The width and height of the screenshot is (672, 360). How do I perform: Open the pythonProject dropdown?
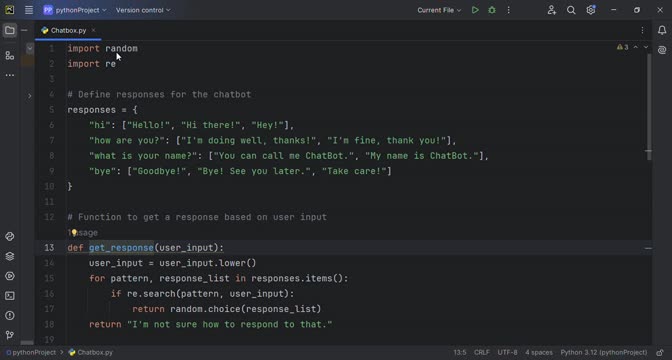[x=75, y=10]
